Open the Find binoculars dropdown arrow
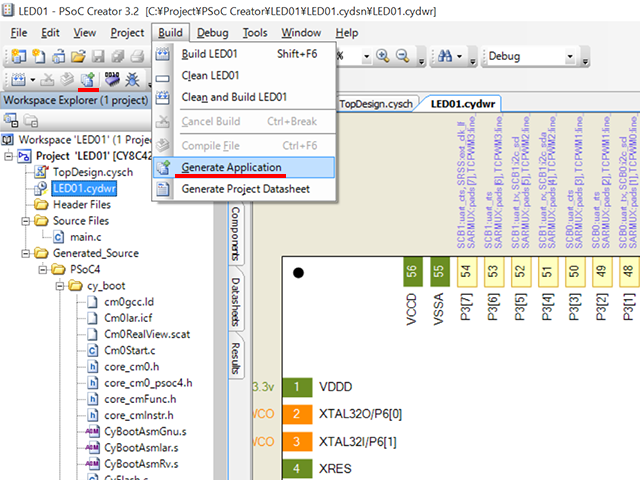Image resolution: width=640 pixels, height=480 pixels. [459, 56]
